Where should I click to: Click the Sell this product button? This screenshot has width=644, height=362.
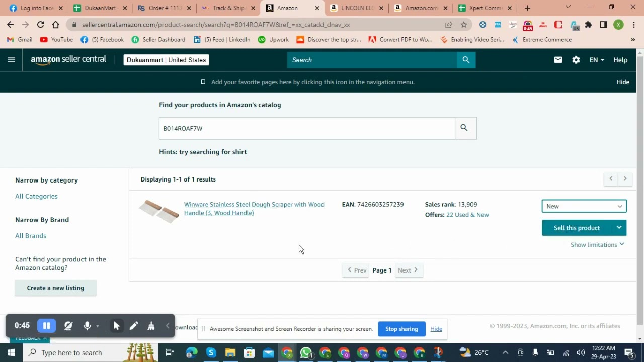[577, 228]
